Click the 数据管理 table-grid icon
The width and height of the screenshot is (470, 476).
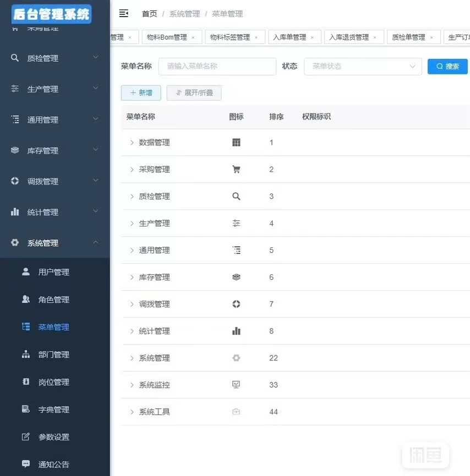(236, 142)
